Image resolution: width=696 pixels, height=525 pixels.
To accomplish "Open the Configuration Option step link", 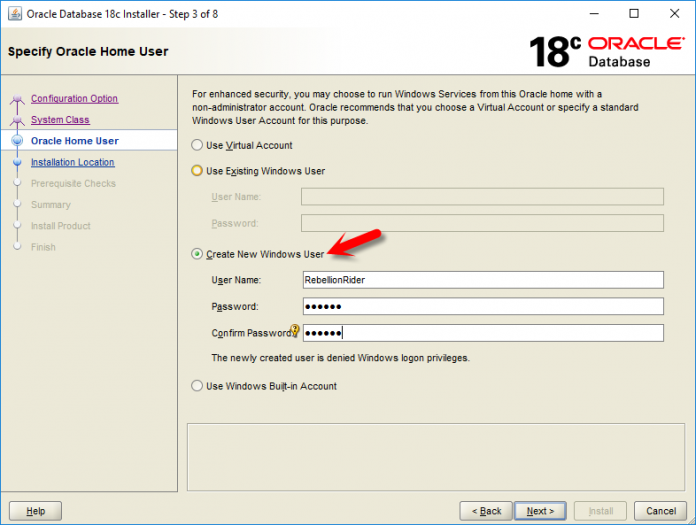I will pos(74,99).
